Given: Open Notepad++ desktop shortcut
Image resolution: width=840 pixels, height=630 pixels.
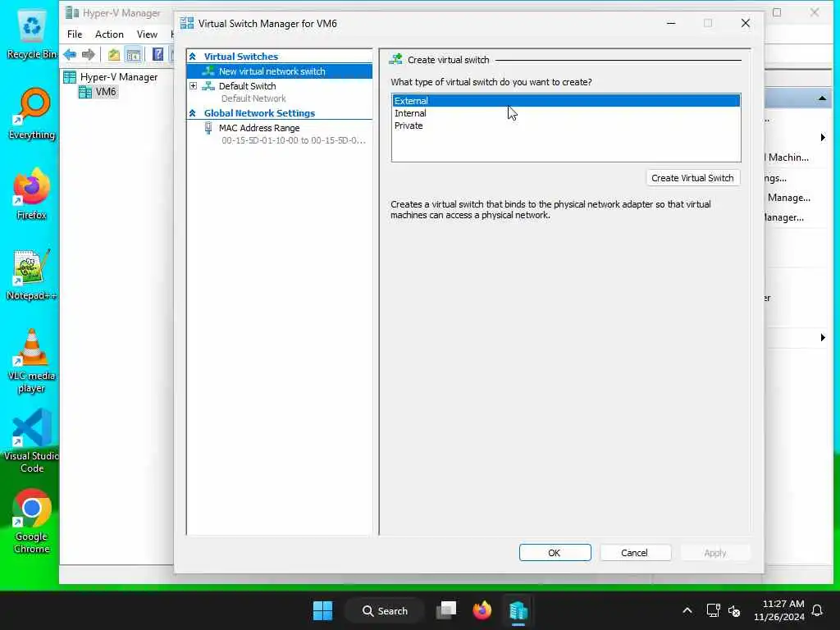Looking at the screenshot, I should tap(31, 275).
